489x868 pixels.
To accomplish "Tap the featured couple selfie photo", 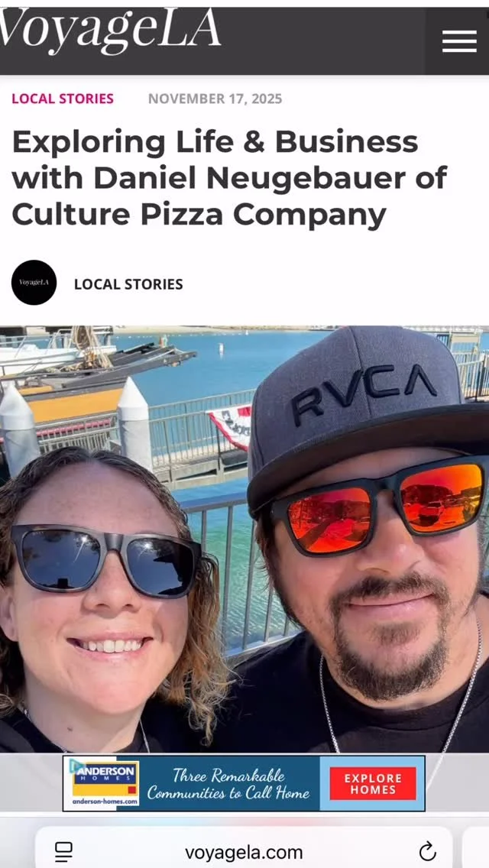I will tap(244, 539).
